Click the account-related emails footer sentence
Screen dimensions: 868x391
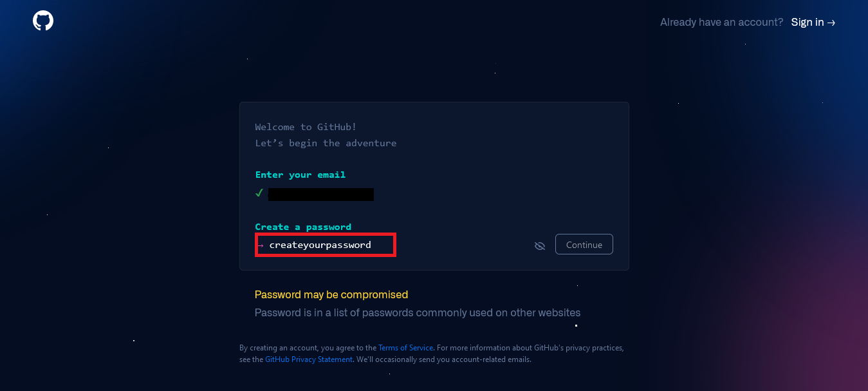444,359
